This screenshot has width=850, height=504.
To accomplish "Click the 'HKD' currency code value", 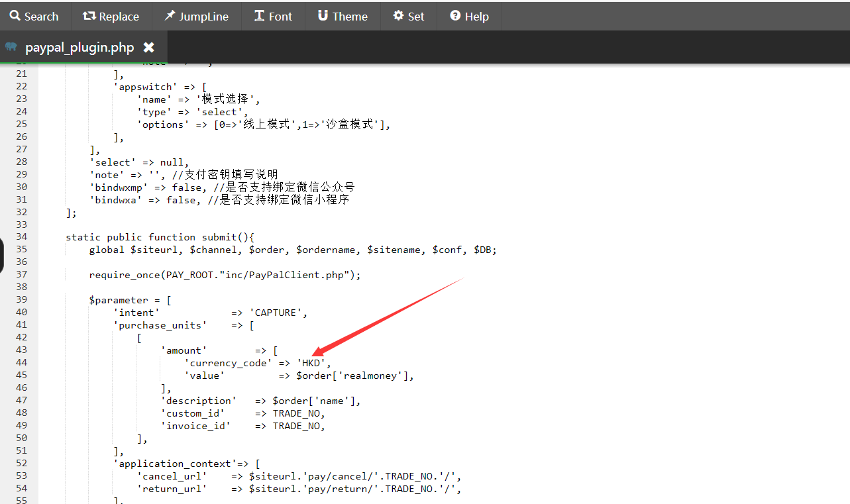I will [x=311, y=363].
